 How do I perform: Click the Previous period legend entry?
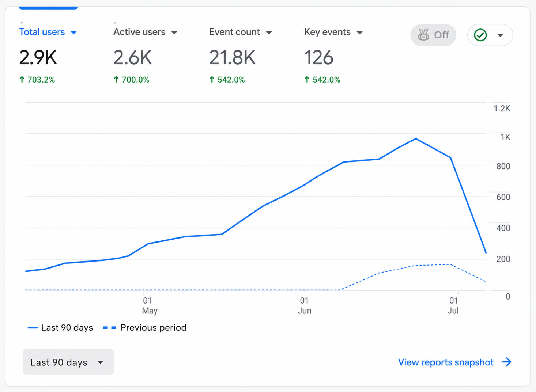click(x=145, y=328)
